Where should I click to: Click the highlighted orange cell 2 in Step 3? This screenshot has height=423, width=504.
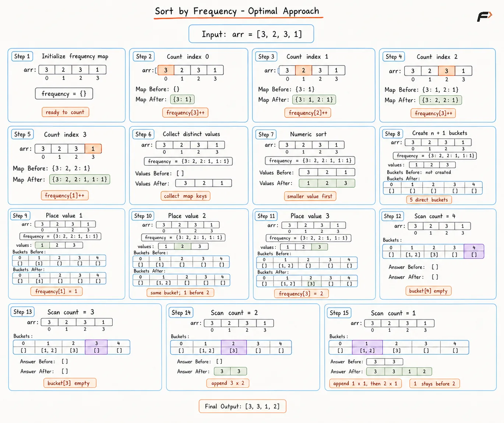coord(303,70)
